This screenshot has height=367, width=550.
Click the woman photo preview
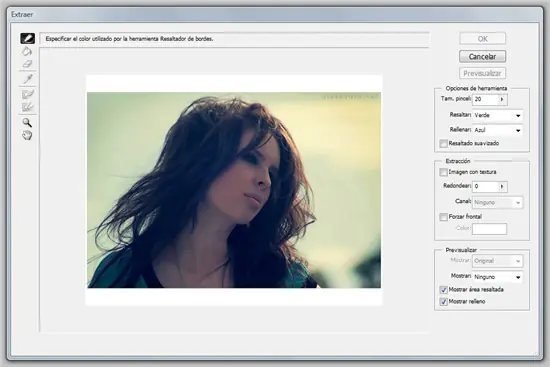coord(234,190)
